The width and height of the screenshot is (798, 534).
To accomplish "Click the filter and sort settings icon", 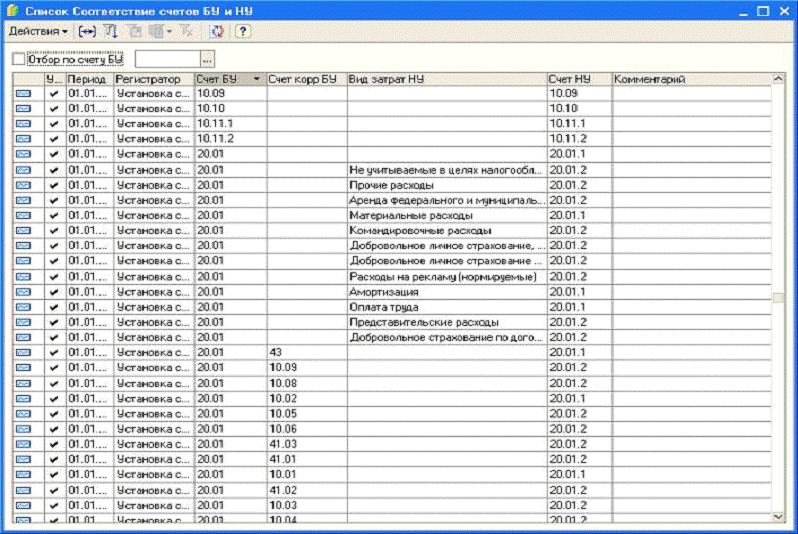I will coord(111,32).
